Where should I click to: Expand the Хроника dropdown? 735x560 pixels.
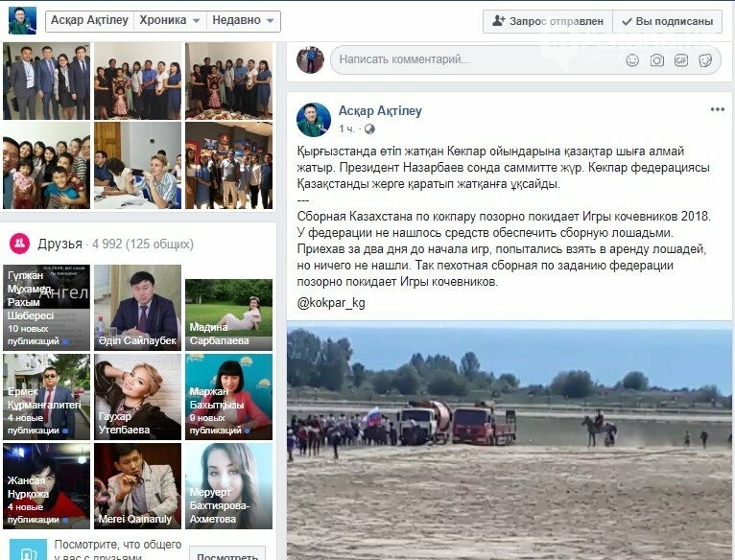pyautogui.click(x=170, y=21)
